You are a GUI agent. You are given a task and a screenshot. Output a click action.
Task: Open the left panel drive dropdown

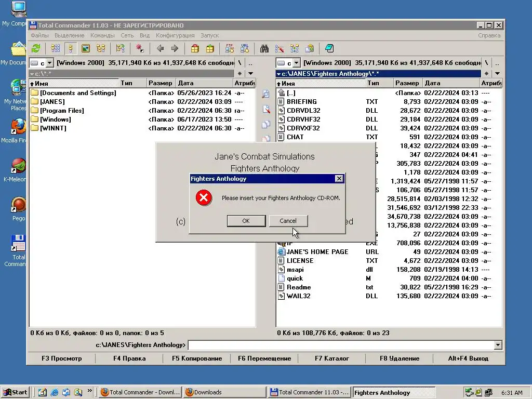tap(50, 63)
